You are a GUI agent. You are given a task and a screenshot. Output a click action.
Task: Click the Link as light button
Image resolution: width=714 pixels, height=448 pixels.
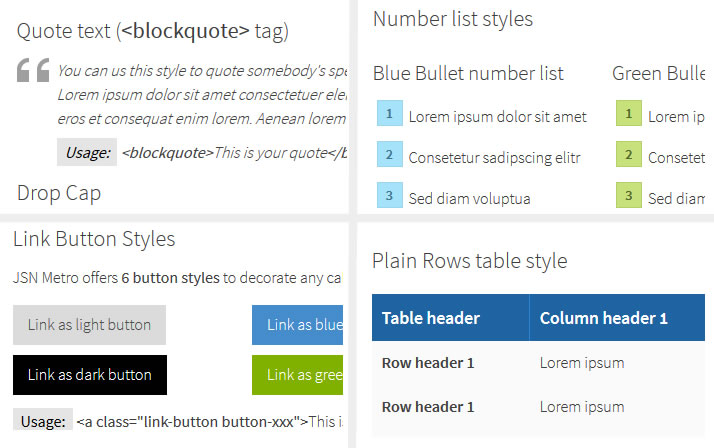[x=89, y=325]
